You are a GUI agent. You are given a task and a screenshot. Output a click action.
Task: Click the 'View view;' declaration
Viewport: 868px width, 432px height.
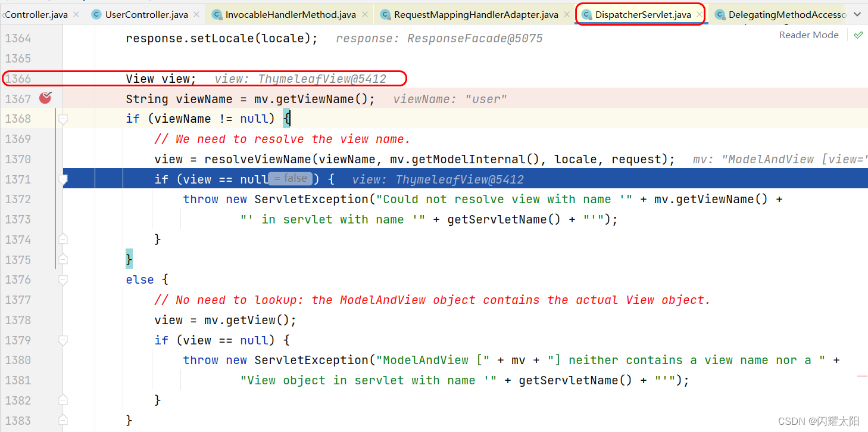pyautogui.click(x=161, y=79)
